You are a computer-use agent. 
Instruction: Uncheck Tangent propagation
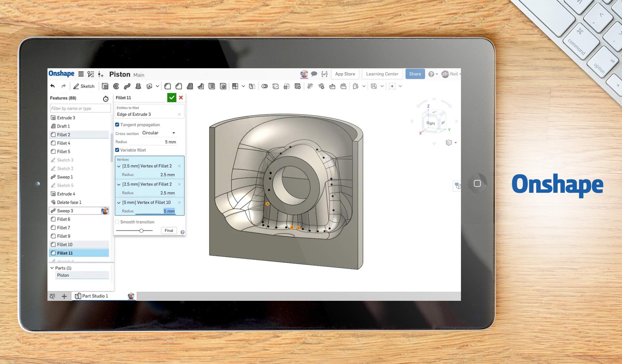pos(117,124)
